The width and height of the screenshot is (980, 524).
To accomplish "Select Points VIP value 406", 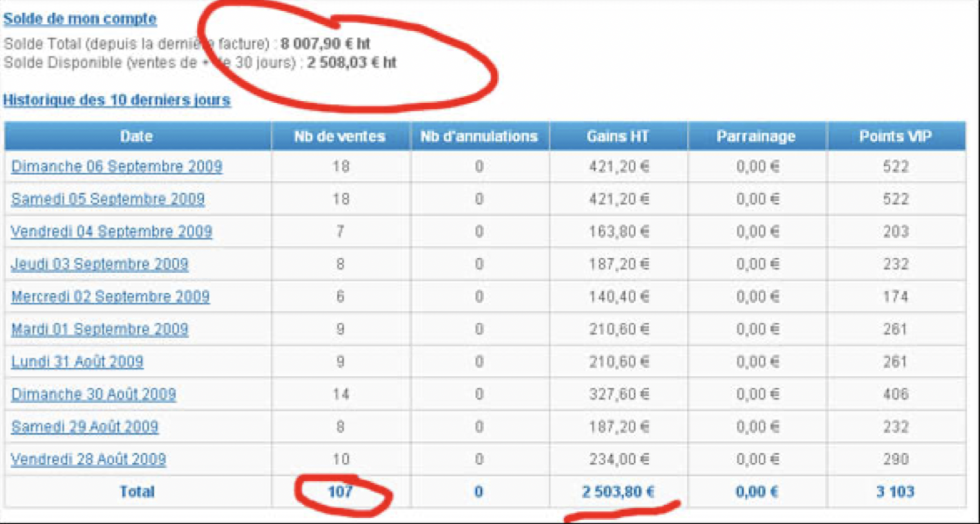I will coord(896,394).
